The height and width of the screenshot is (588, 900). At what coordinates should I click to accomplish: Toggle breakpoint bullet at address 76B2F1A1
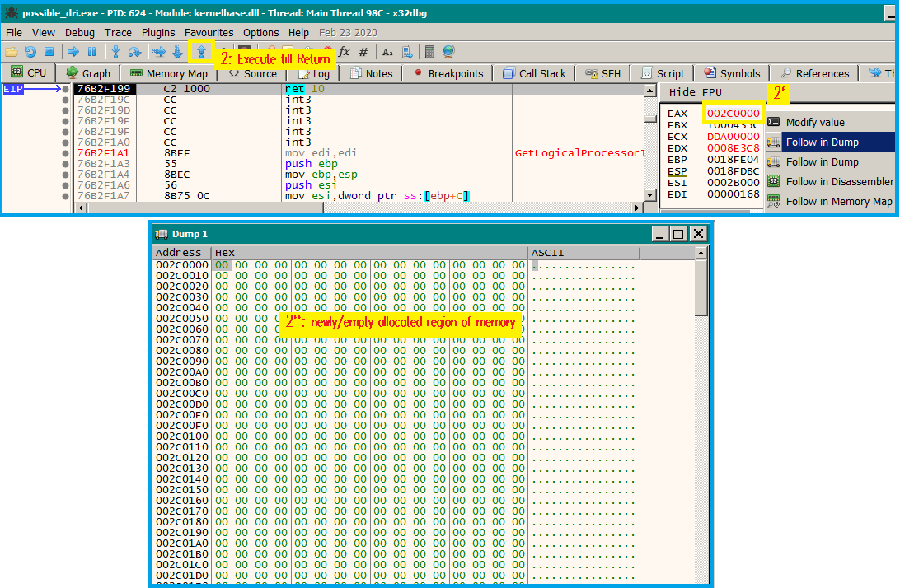pos(66,153)
